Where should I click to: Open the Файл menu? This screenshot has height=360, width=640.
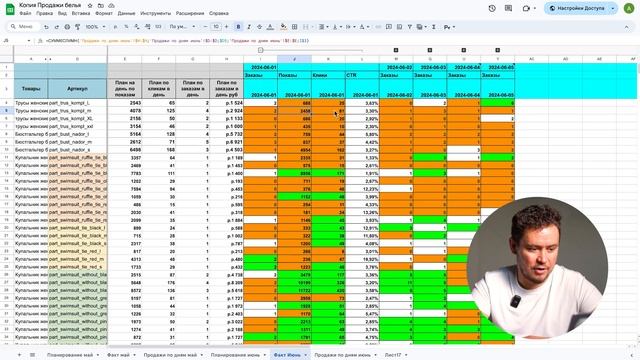click(25, 13)
